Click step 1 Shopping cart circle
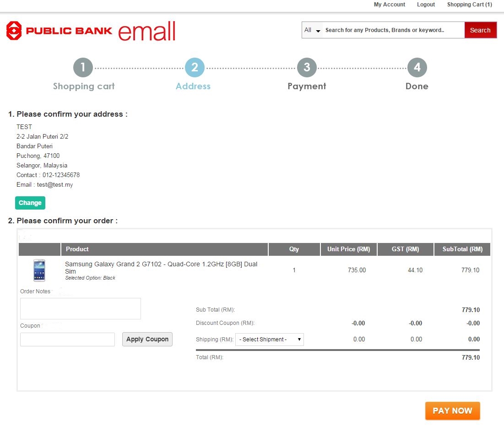Image resolution: width=504 pixels, height=426 pixels. click(83, 67)
